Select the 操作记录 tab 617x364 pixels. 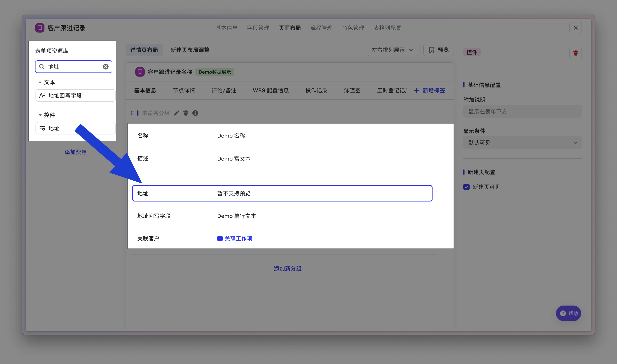pyautogui.click(x=316, y=90)
